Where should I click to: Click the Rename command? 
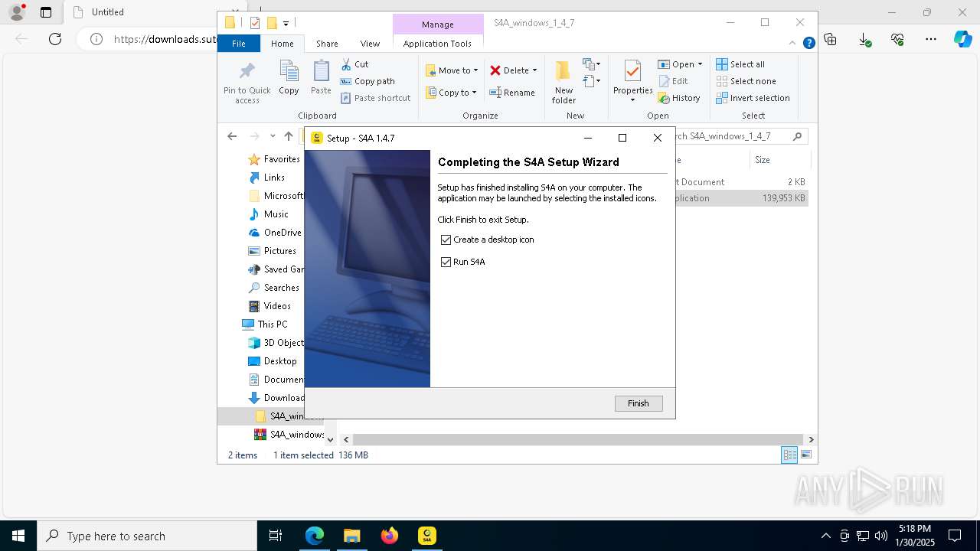[x=512, y=93]
